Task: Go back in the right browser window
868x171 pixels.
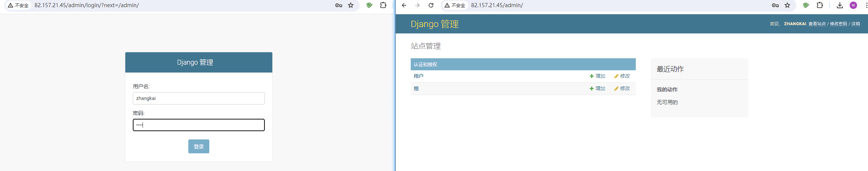Action: [404, 5]
